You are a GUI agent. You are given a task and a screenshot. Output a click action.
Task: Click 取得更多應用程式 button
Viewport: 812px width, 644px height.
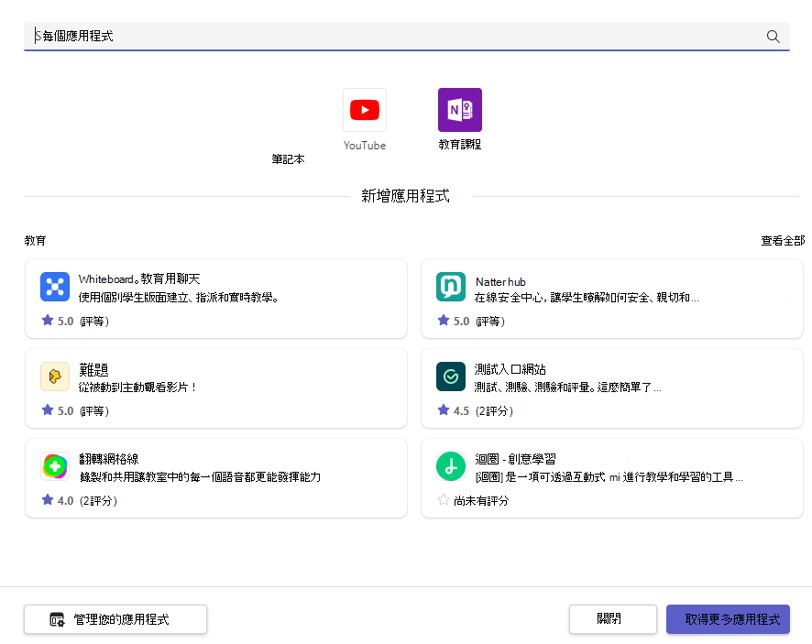click(728, 619)
